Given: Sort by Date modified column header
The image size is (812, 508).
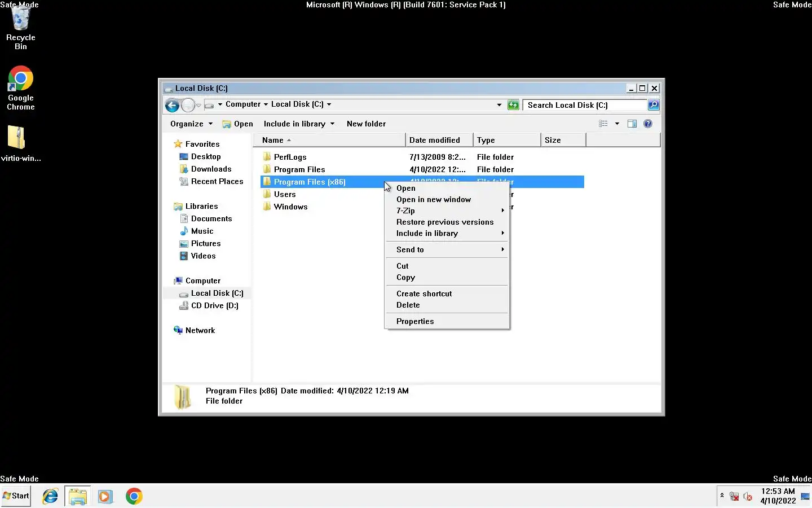Looking at the screenshot, I should tap(439, 140).
